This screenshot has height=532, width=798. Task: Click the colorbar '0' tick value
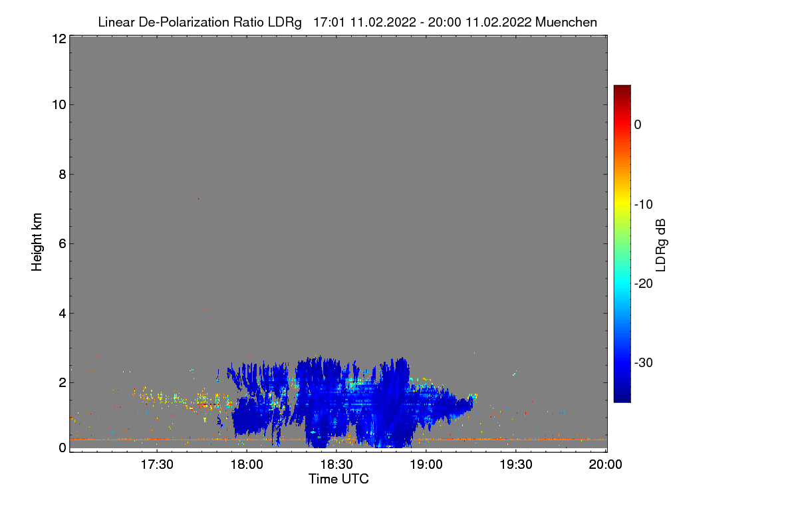coord(638,124)
